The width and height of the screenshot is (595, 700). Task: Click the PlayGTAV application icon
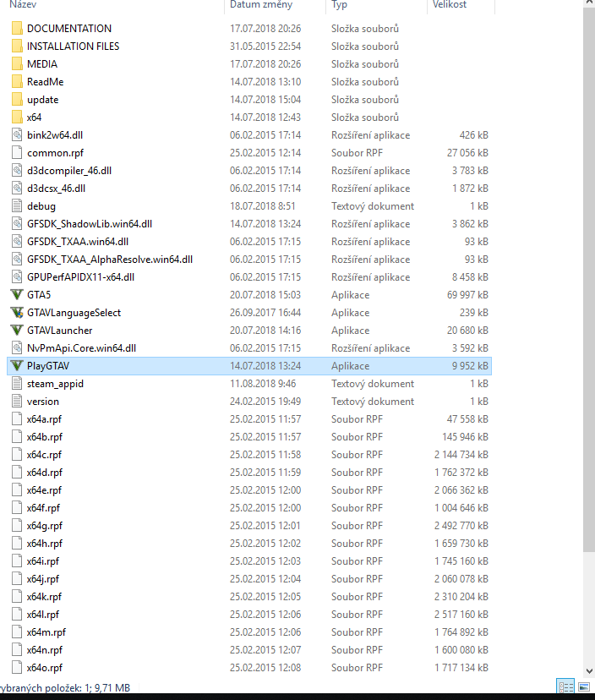(x=17, y=366)
